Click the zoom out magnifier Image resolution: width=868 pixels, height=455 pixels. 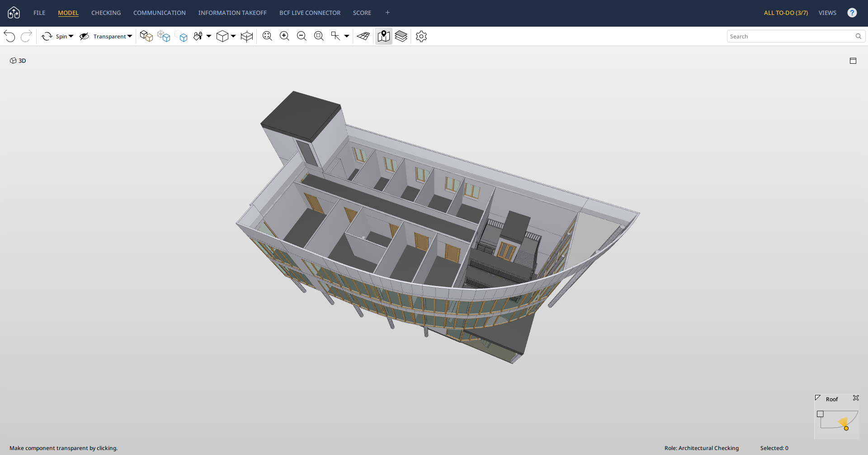302,36
